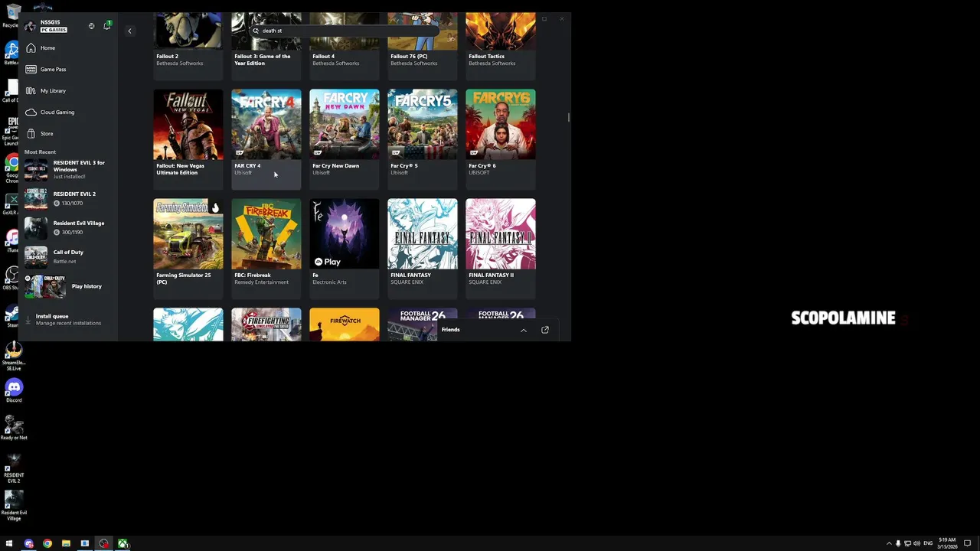Click the Friends panel label
The image size is (980, 551).
point(450,330)
